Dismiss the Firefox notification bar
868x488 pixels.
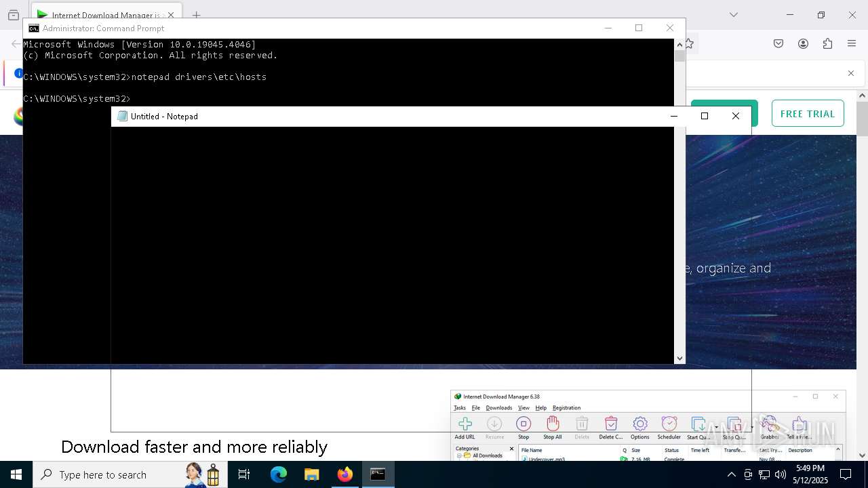click(850, 73)
